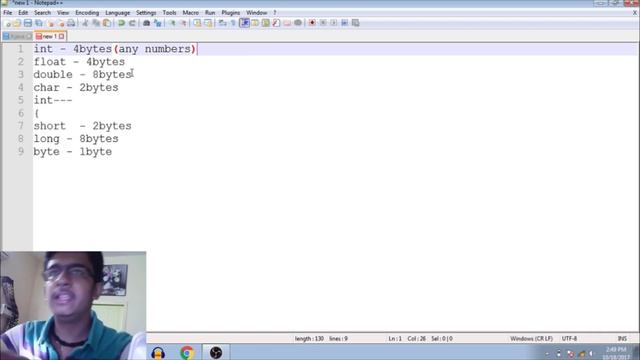Toggle synchronize vertical scrolling

click(197, 23)
